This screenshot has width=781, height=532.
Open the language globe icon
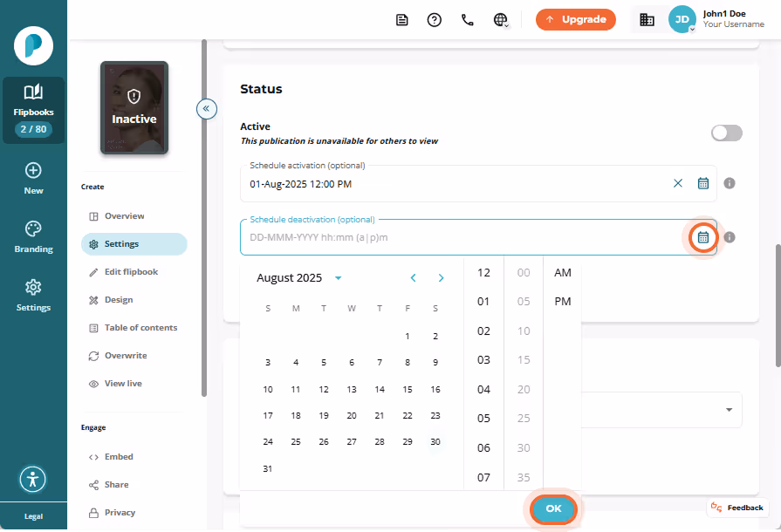501,20
